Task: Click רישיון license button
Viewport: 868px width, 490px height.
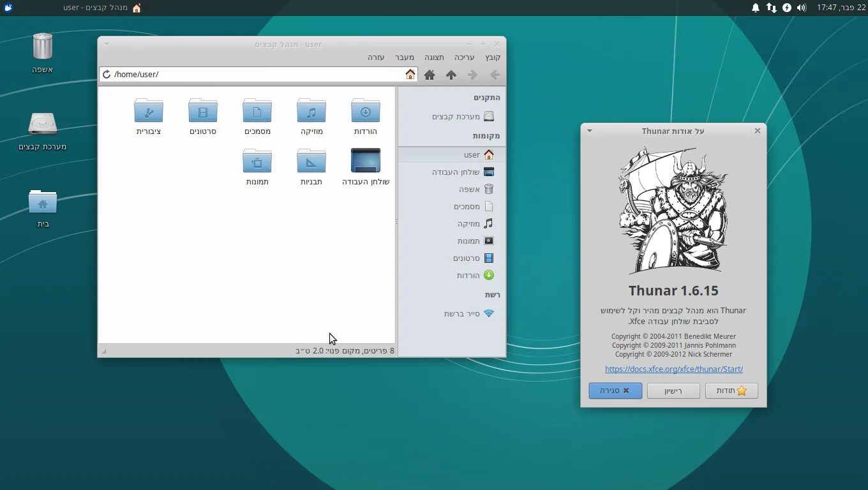Action: pyautogui.click(x=673, y=390)
